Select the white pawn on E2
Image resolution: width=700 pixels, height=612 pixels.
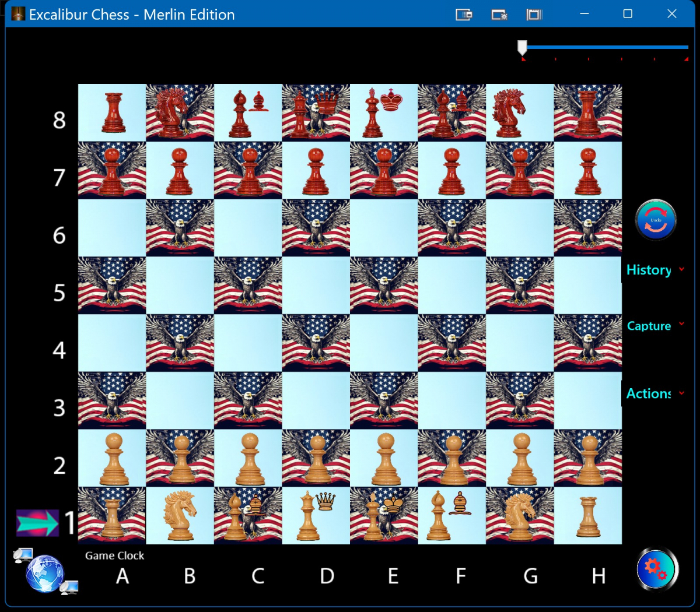pyautogui.click(x=384, y=459)
